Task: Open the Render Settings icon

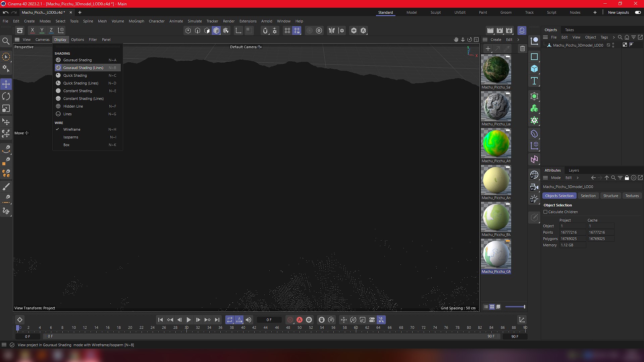Action: pyautogui.click(x=509, y=31)
